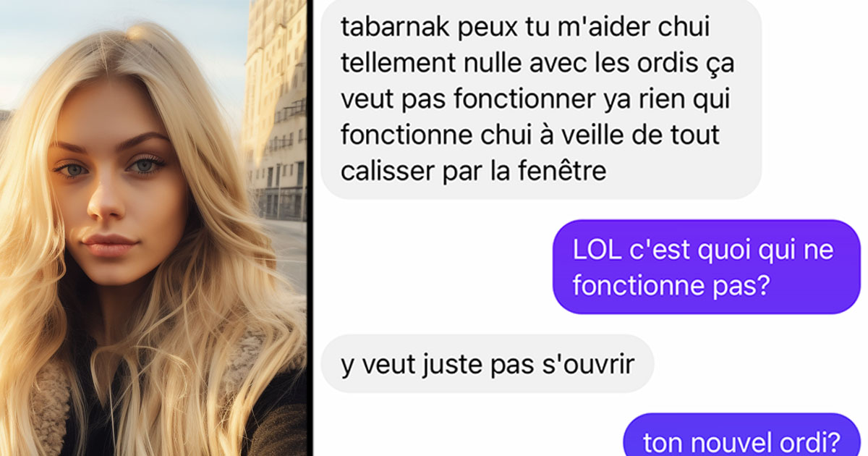This screenshot has height=456, width=868.
Task: Open the blonde woman's selfie photo
Action: click(153, 228)
